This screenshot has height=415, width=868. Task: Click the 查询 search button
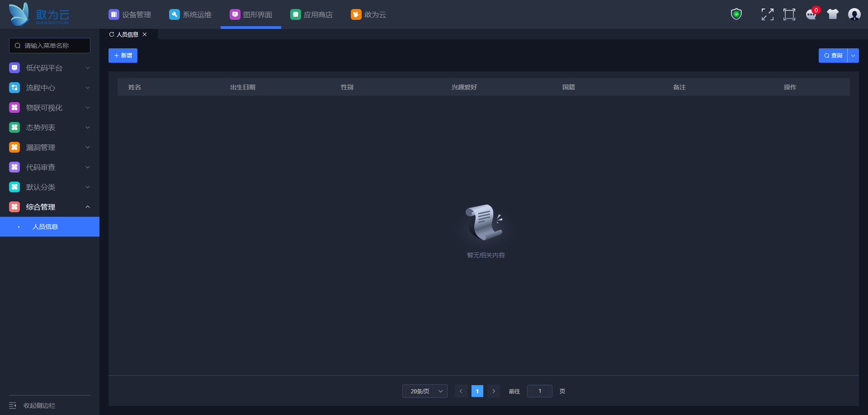833,56
